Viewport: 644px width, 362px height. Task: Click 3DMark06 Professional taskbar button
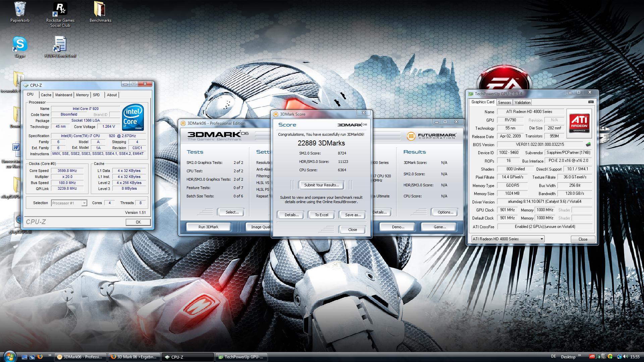[80, 357]
